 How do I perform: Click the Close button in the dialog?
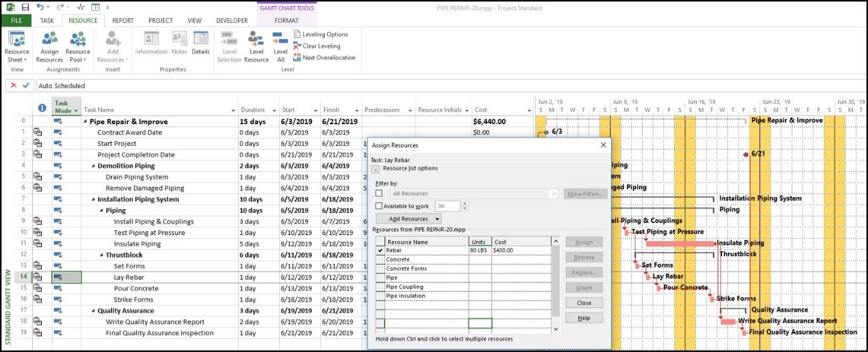coord(584,303)
